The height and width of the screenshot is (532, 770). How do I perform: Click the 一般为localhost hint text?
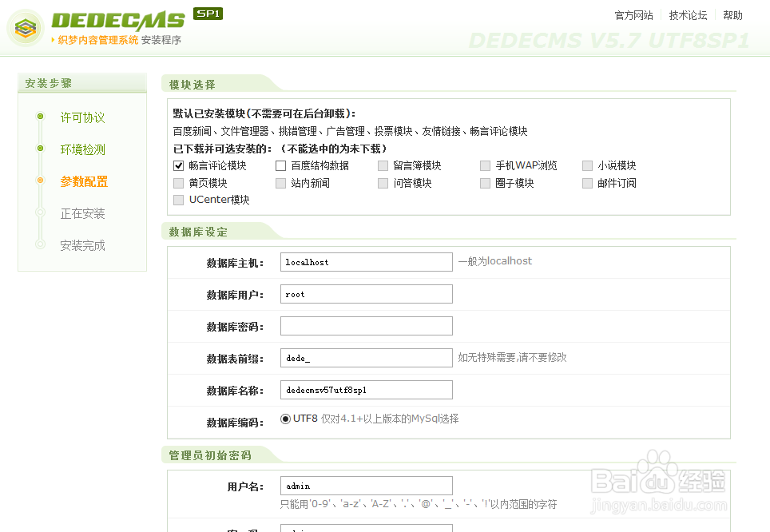[495, 261]
